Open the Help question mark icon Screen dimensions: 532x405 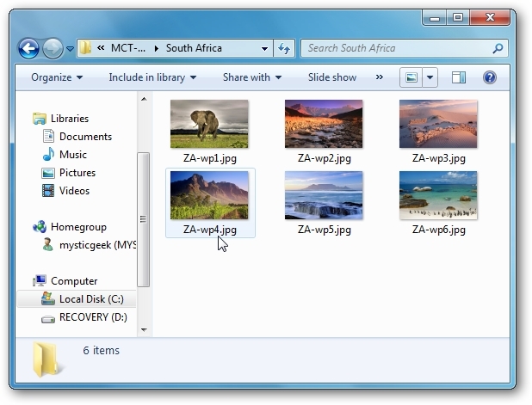490,77
